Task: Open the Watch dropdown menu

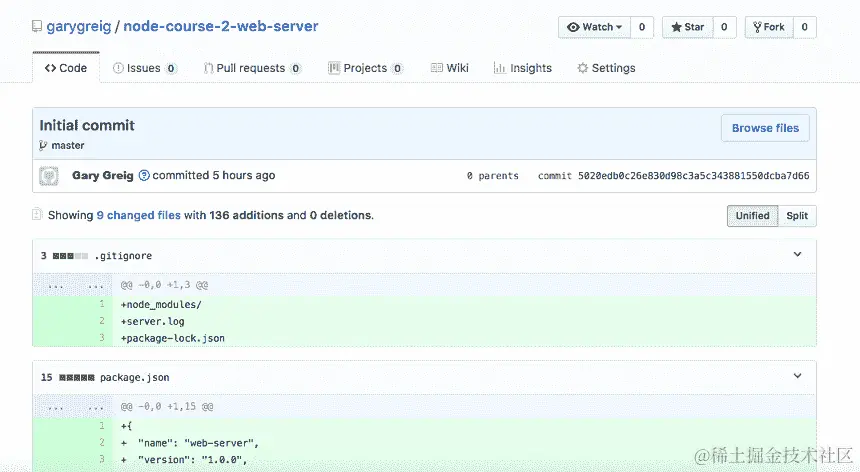Action: click(595, 27)
